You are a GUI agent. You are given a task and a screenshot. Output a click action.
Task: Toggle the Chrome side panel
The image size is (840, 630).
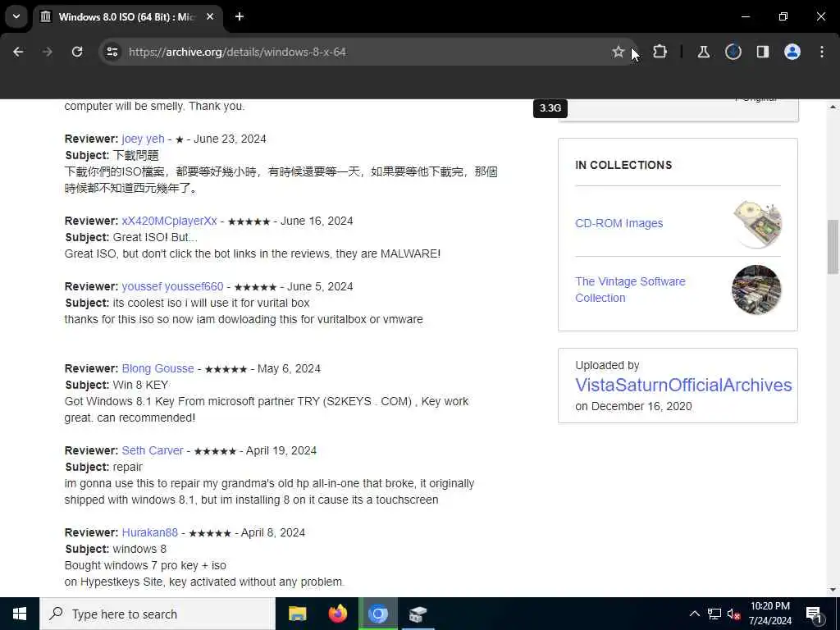pos(762,52)
